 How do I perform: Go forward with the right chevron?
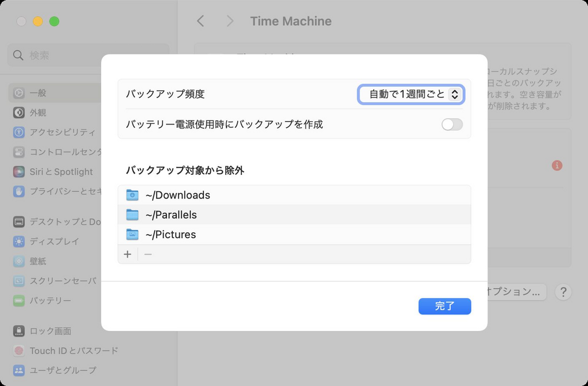click(230, 21)
